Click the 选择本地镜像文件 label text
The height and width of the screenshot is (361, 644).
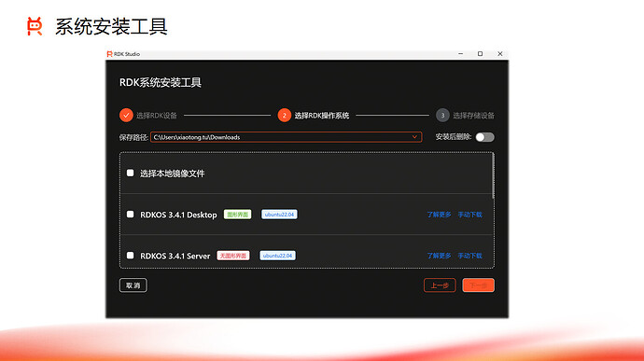click(172, 174)
